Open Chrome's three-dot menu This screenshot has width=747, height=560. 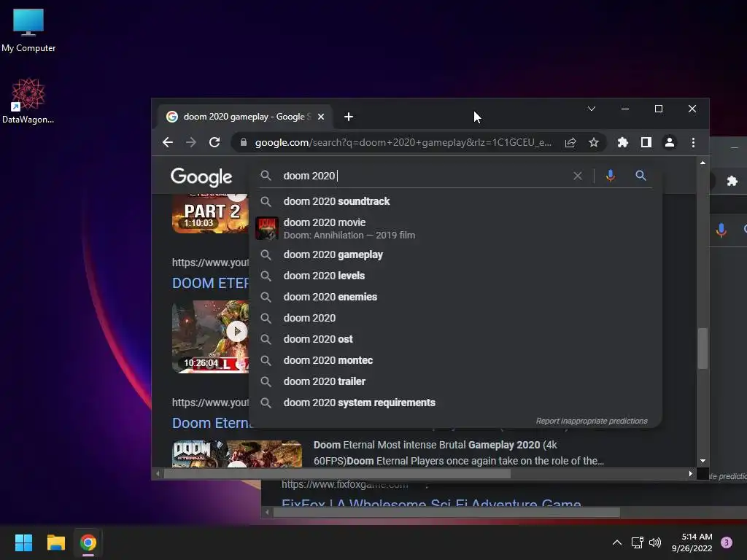(x=693, y=142)
